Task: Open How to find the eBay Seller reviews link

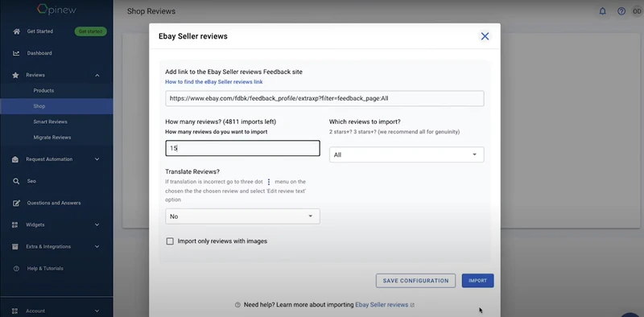Action: tap(214, 82)
